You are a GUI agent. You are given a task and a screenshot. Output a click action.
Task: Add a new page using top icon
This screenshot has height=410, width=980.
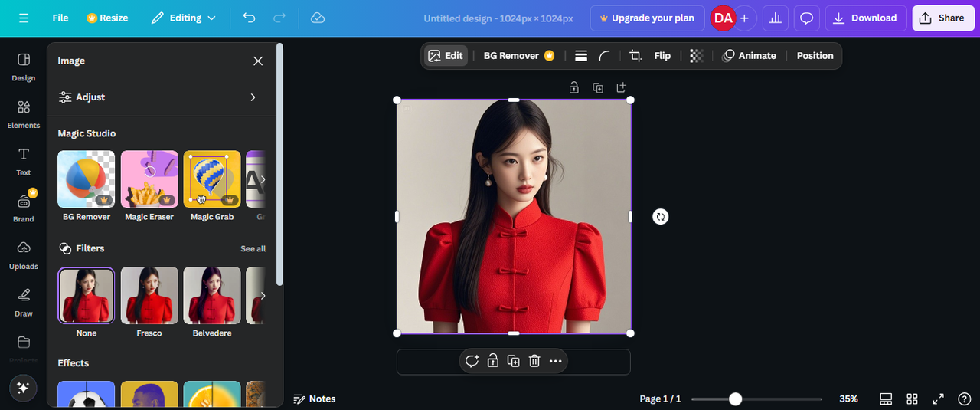coord(621,88)
